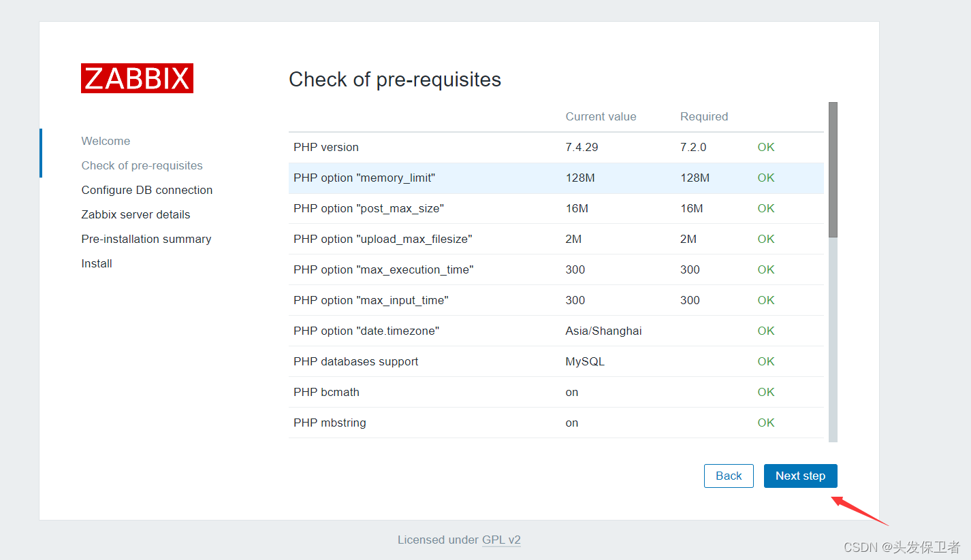
Task: Click the Next step button
Action: (x=800, y=476)
